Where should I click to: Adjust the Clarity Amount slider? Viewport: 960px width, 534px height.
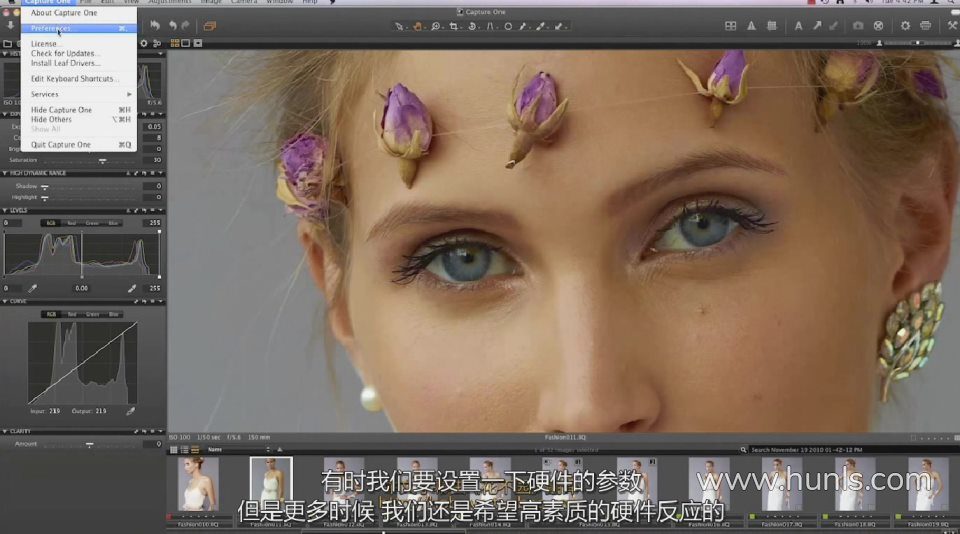[90, 444]
